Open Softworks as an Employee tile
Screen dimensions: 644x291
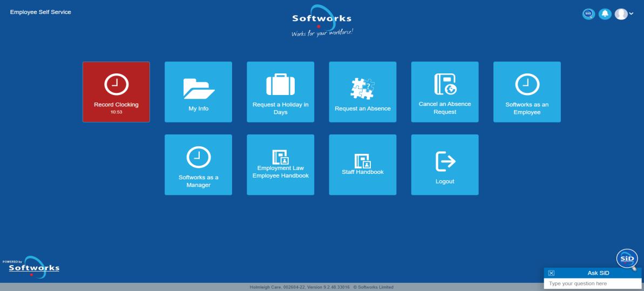coord(527,92)
